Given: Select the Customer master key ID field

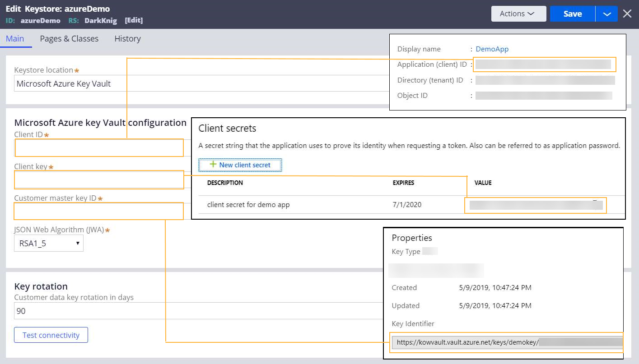Looking at the screenshot, I should click(x=99, y=211).
